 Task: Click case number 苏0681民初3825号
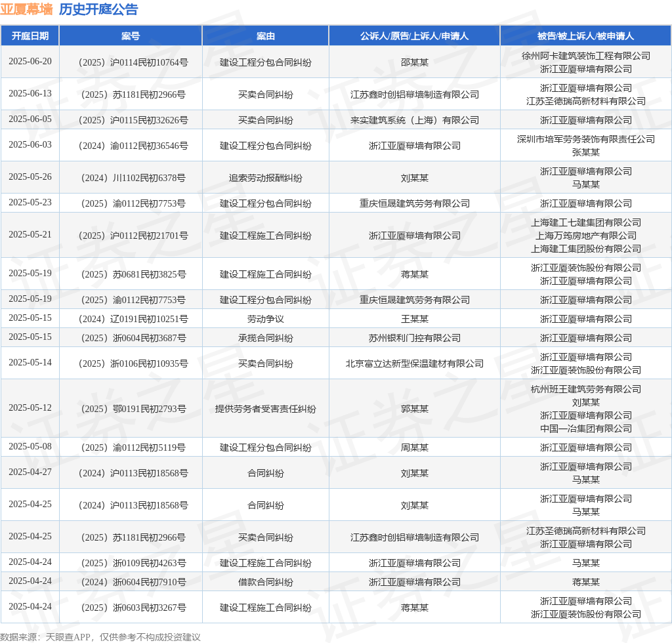pyautogui.click(x=133, y=274)
